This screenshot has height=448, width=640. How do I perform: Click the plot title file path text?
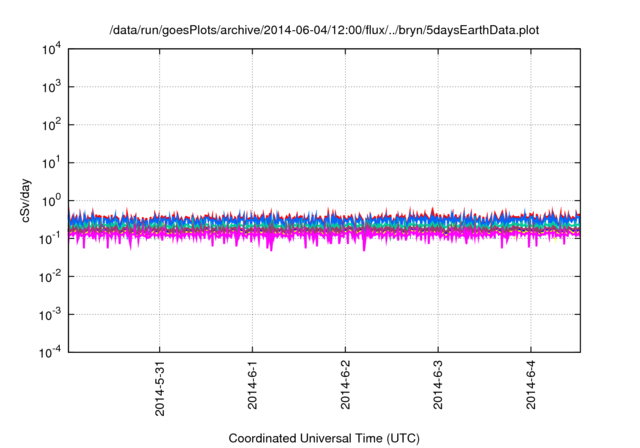pyautogui.click(x=324, y=30)
